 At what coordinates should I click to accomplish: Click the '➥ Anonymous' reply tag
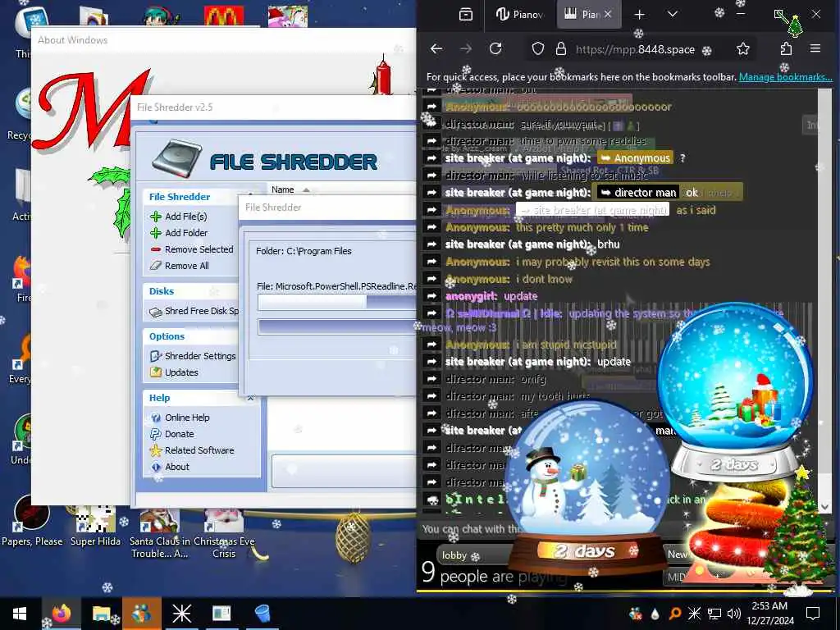(636, 158)
